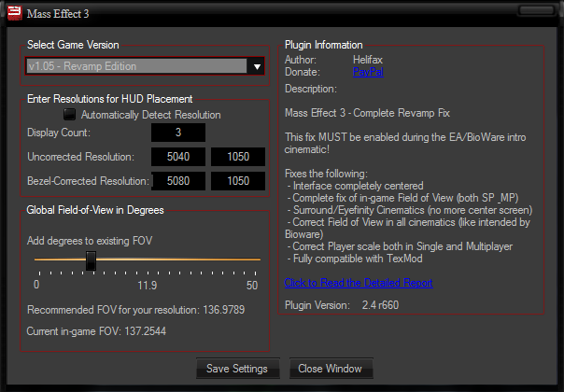
Task: Click Bezel-Corrected Resolution width field 5080
Action: pos(178,180)
